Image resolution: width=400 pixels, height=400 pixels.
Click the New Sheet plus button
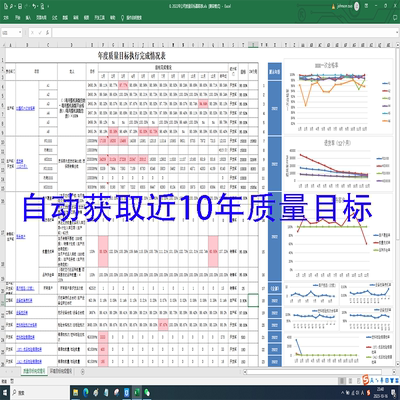[82, 371]
